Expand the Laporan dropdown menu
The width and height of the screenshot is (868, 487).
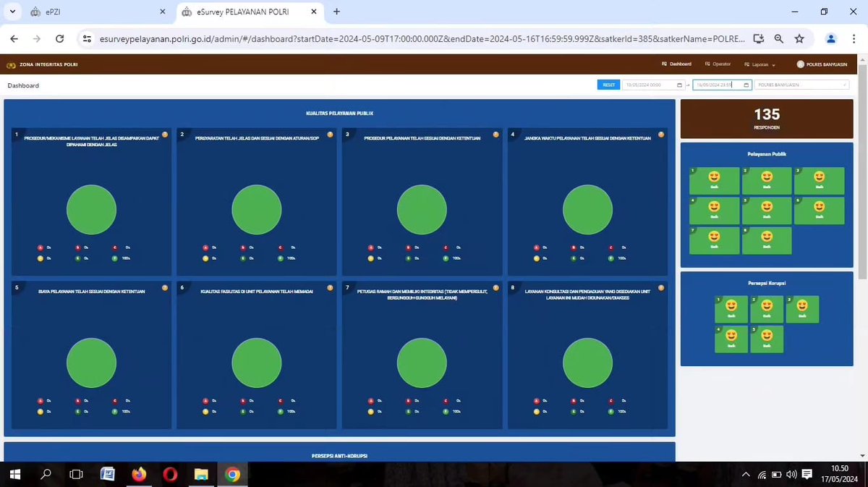pyautogui.click(x=759, y=64)
